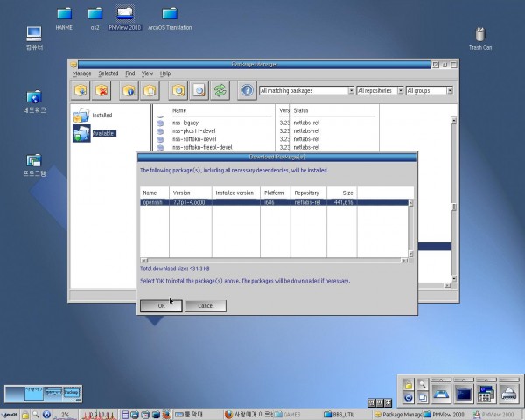The image size is (525, 420).
Task: Expand the All groups dropdown
Action: 449,90
